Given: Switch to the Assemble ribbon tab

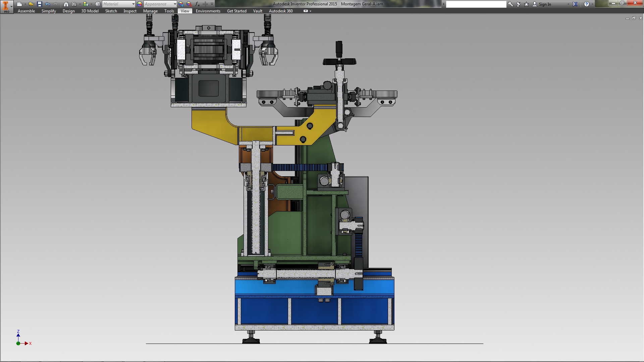Looking at the screenshot, I should (x=26, y=11).
